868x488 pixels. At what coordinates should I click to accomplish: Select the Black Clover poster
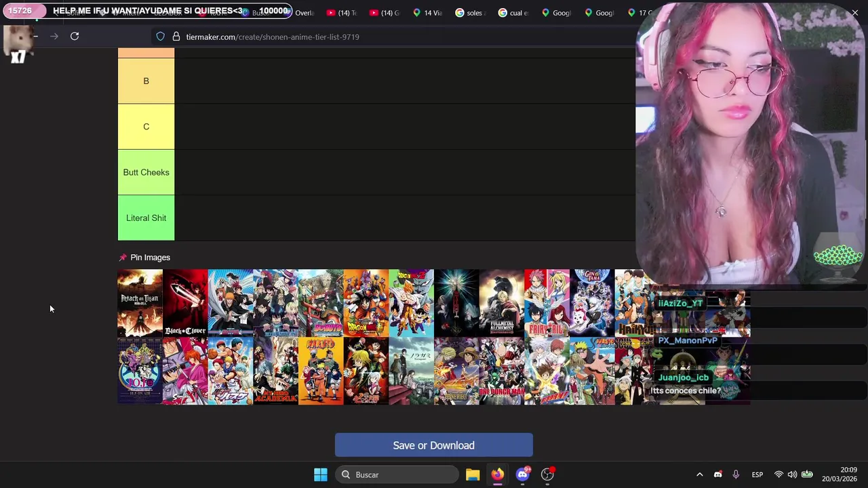pos(185,303)
